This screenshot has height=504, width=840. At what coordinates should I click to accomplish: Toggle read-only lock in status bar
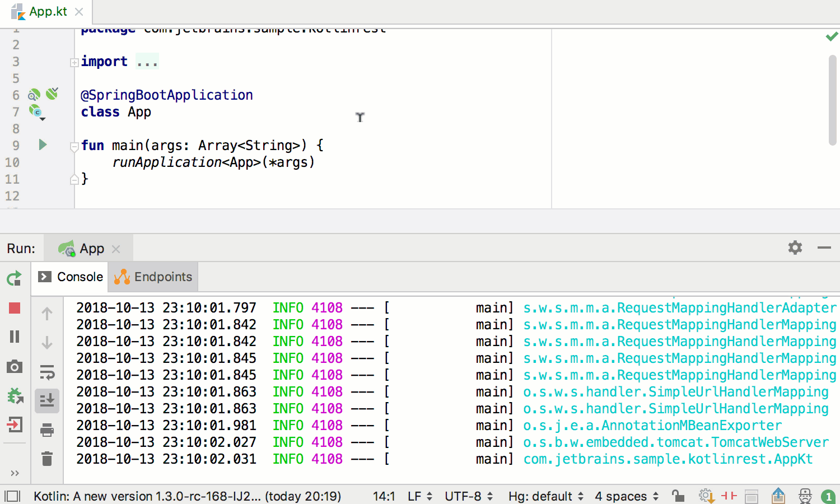click(678, 496)
